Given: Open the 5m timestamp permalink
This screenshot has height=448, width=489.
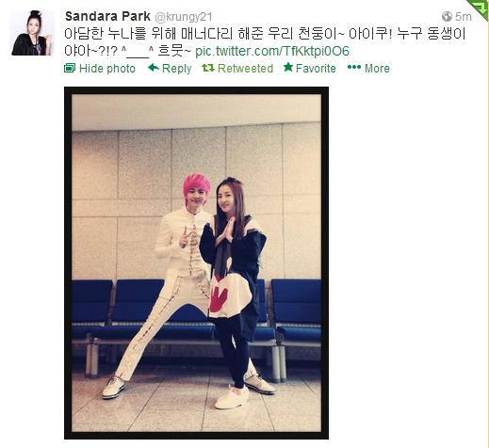Looking at the screenshot, I should (x=464, y=17).
